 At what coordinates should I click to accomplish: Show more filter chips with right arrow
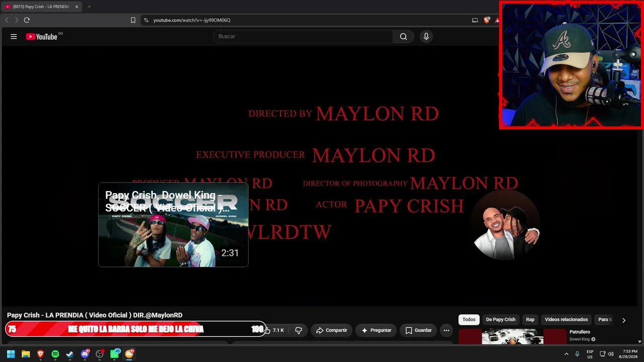tap(624, 320)
